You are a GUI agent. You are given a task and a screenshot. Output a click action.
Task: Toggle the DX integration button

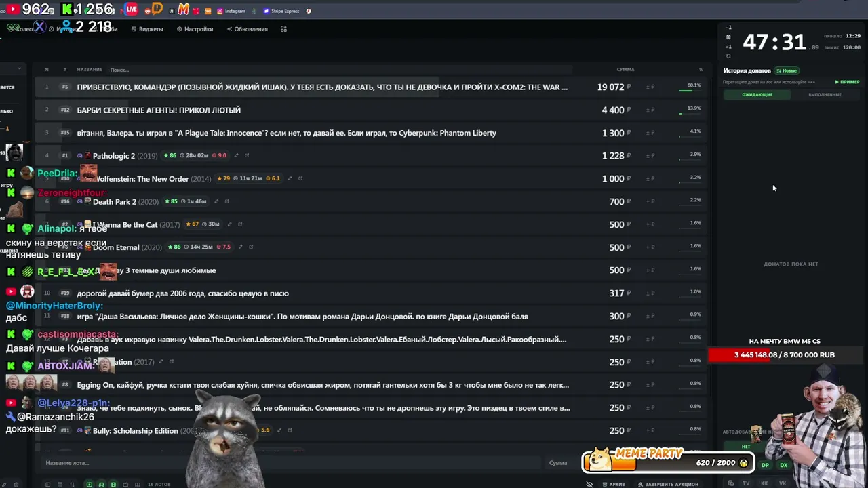point(783,466)
